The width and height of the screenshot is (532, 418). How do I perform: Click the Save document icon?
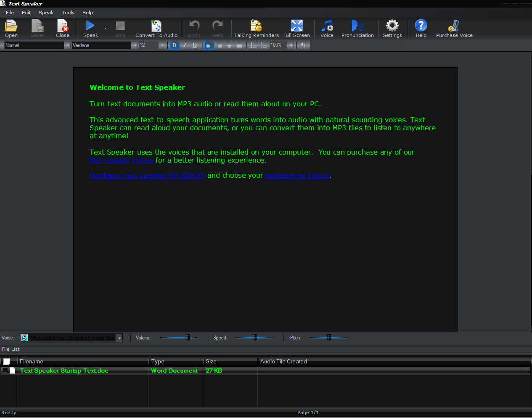pyautogui.click(x=37, y=29)
